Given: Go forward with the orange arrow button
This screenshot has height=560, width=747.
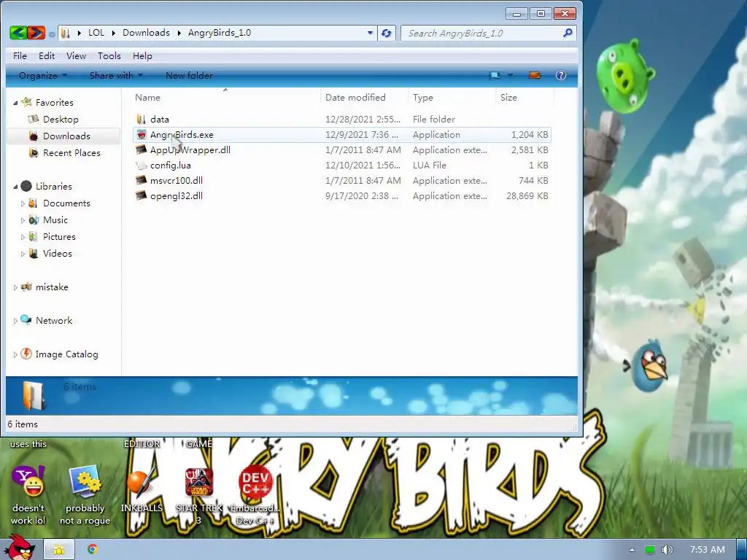Looking at the screenshot, I should click(x=36, y=32).
